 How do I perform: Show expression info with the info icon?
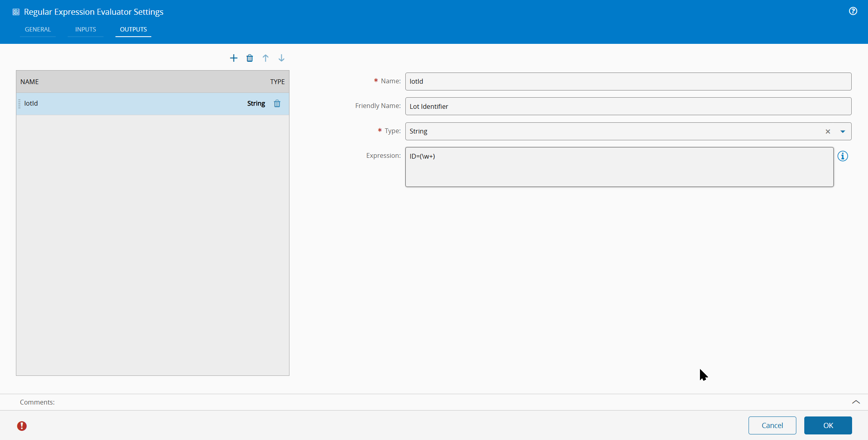click(843, 156)
